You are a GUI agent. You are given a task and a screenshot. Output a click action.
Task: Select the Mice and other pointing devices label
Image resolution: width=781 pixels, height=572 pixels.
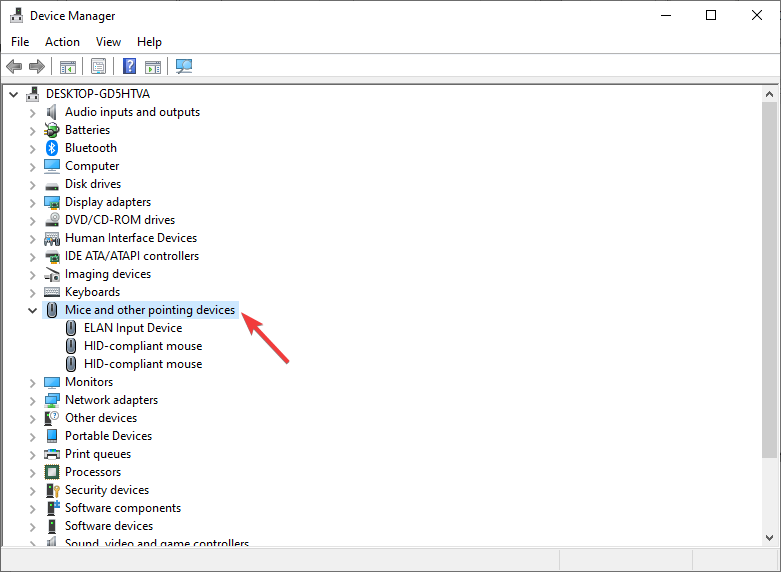[x=150, y=310]
